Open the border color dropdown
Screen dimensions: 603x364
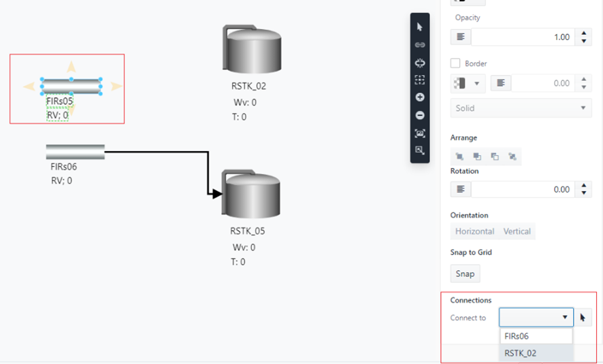467,83
